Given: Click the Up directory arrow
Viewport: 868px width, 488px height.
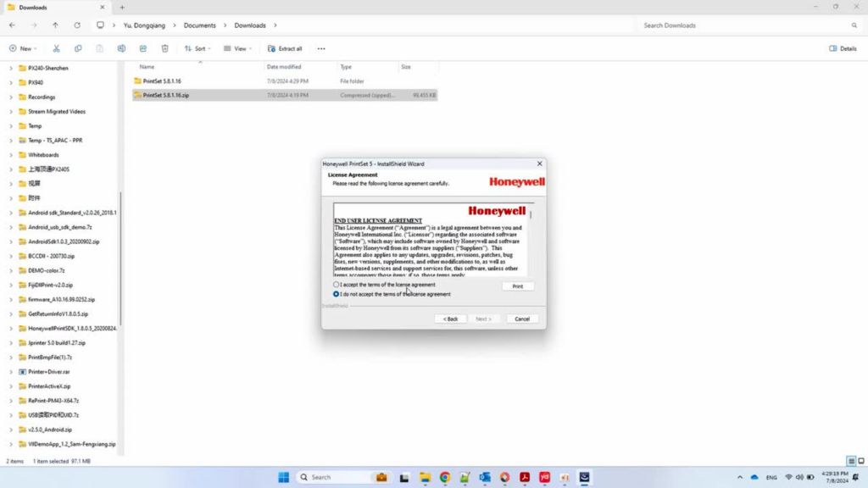Looking at the screenshot, I should point(55,25).
